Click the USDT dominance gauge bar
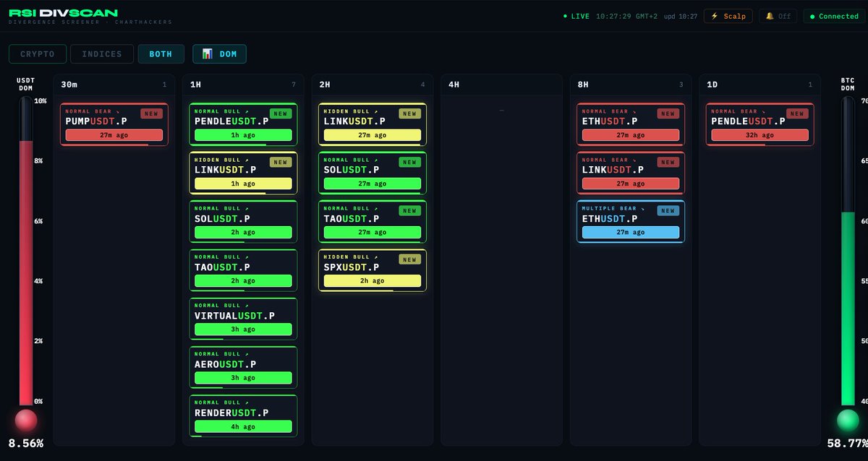The width and height of the screenshot is (868, 461). click(26, 251)
